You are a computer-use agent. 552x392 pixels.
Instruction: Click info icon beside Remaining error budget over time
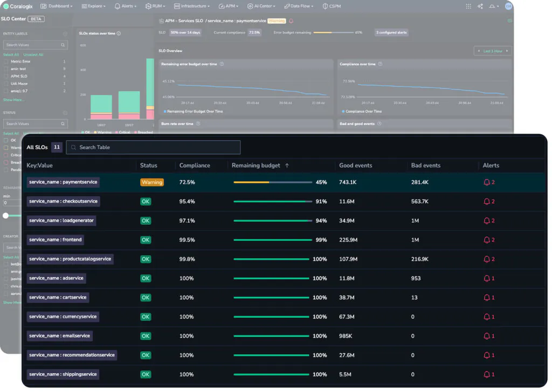click(x=222, y=64)
